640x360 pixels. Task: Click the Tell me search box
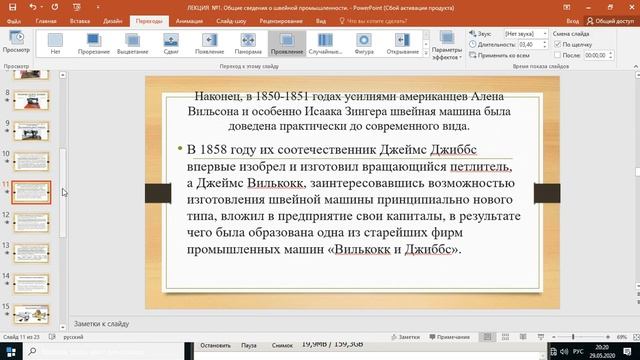(x=373, y=21)
